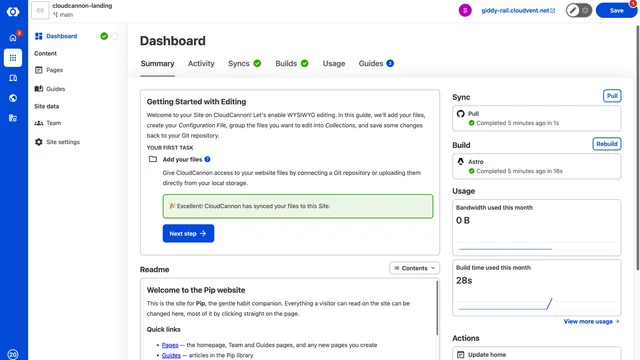The height and width of the screenshot is (360, 640).
Task: Follow the Pages link in Quick links
Action: [170, 345]
